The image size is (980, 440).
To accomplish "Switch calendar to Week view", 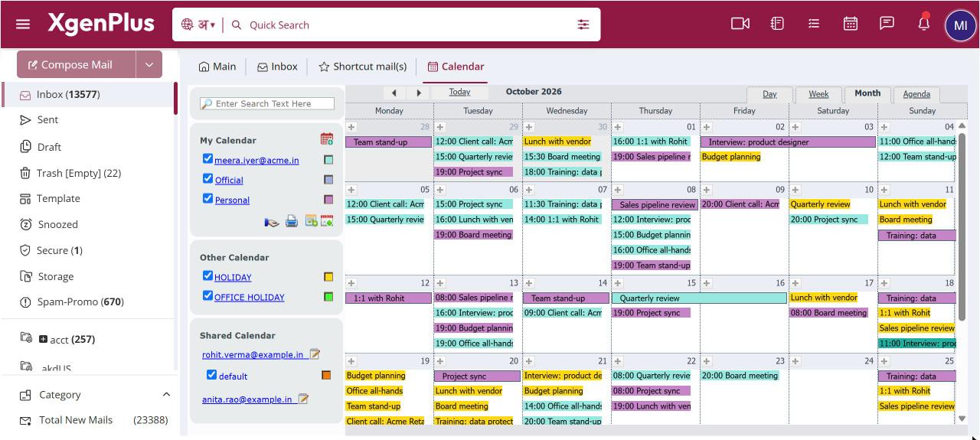I will point(818,94).
